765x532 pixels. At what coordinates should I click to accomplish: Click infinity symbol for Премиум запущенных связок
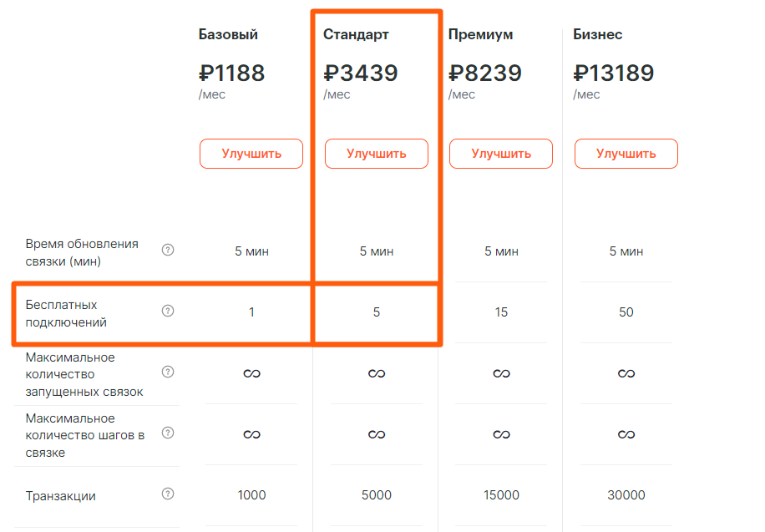[501, 373]
